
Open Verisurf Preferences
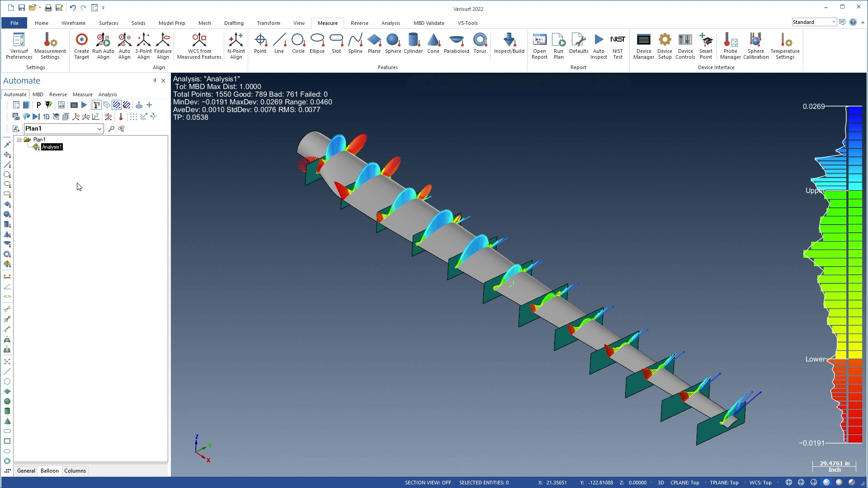pos(19,46)
